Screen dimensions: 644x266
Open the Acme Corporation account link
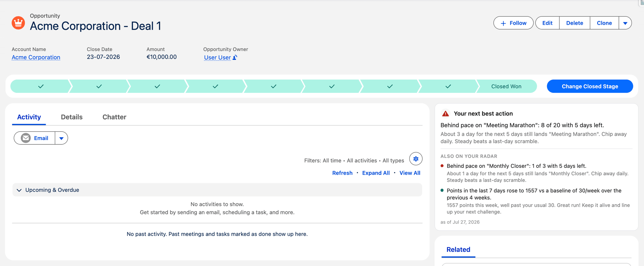pyautogui.click(x=36, y=57)
